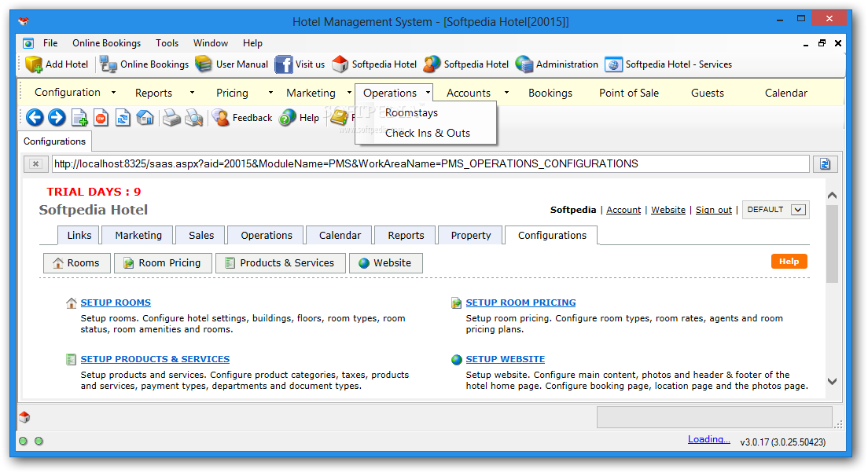Open Help in the browser toolbar

(x=300, y=118)
